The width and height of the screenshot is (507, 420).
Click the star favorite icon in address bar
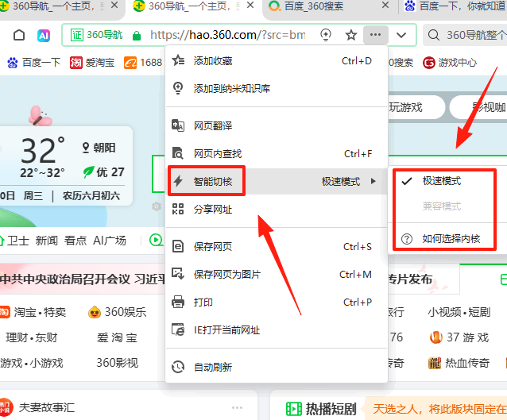pos(351,35)
